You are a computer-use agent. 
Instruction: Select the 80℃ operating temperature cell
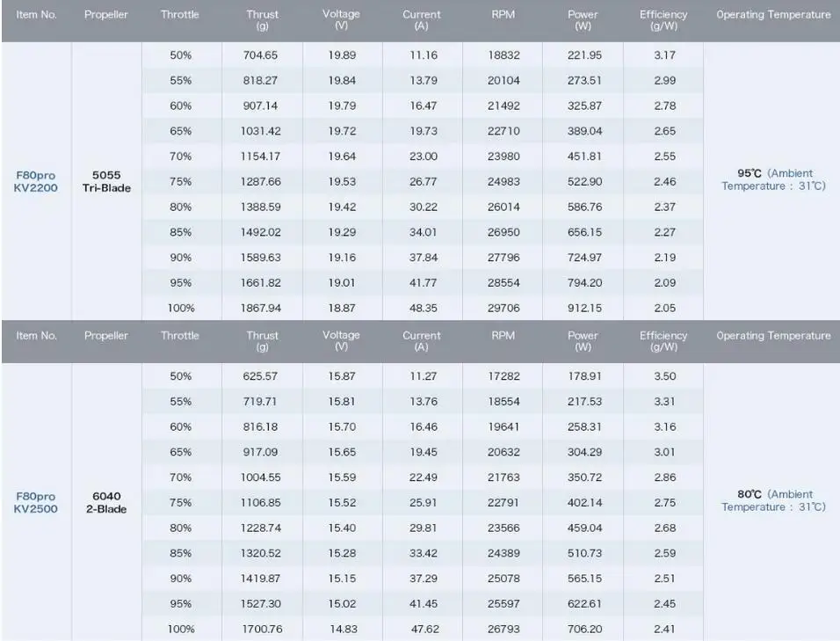click(773, 500)
